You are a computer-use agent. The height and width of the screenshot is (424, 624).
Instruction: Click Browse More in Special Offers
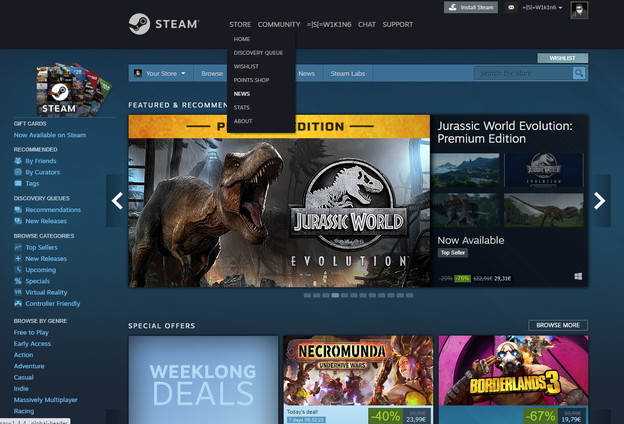(x=557, y=325)
